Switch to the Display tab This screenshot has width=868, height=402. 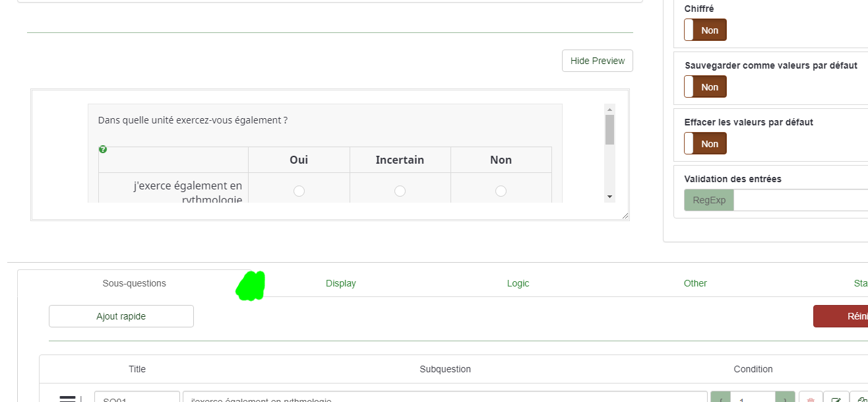point(341,283)
